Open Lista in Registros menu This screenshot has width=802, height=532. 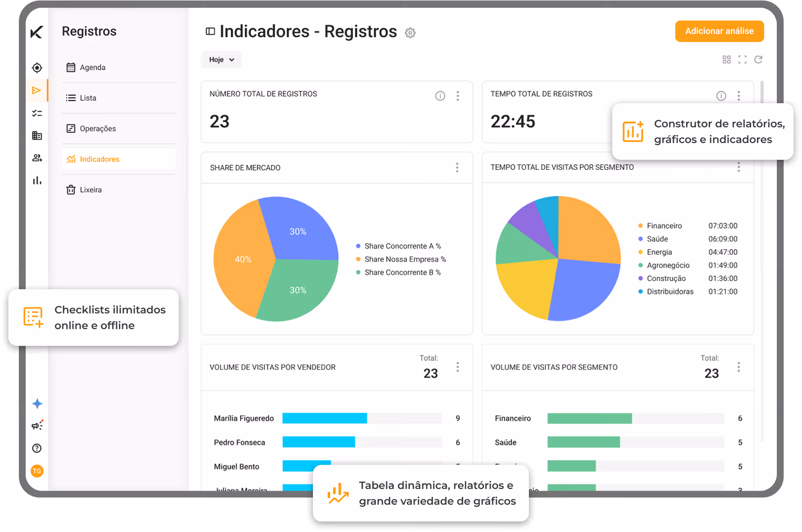pos(118,98)
